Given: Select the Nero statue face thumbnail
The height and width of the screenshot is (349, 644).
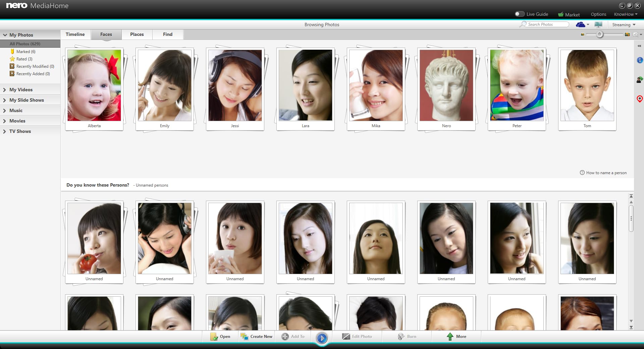Looking at the screenshot, I should [x=446, y=86].
